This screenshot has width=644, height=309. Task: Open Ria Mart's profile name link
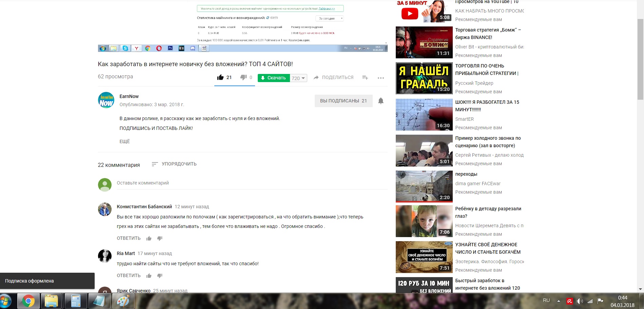point(126,253)
